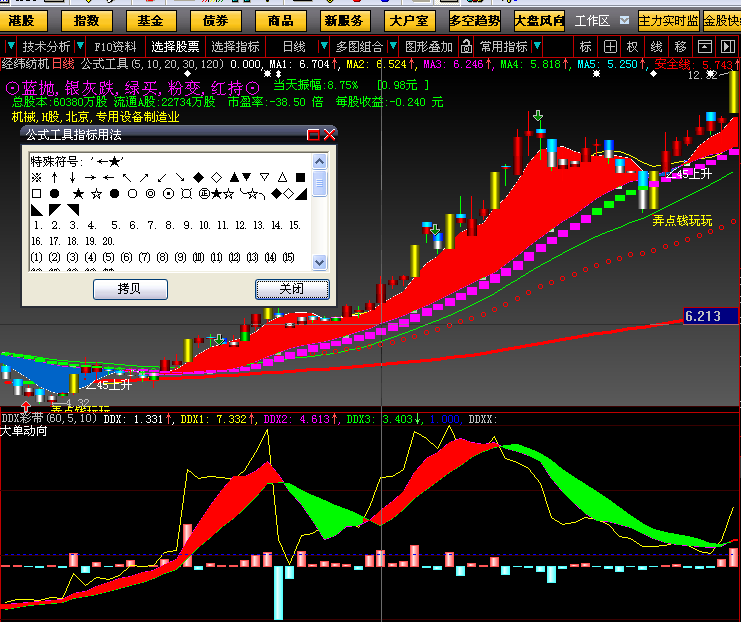Click the filled diamond ◆ symbol
Screen dimensions: 741x622
[x=198, y=177]
